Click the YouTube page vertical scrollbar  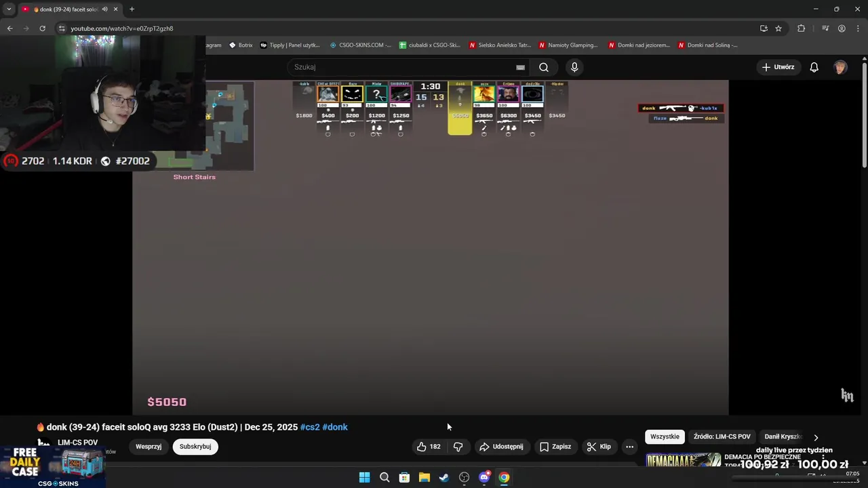pyautogui.click(x=864, y=115)
